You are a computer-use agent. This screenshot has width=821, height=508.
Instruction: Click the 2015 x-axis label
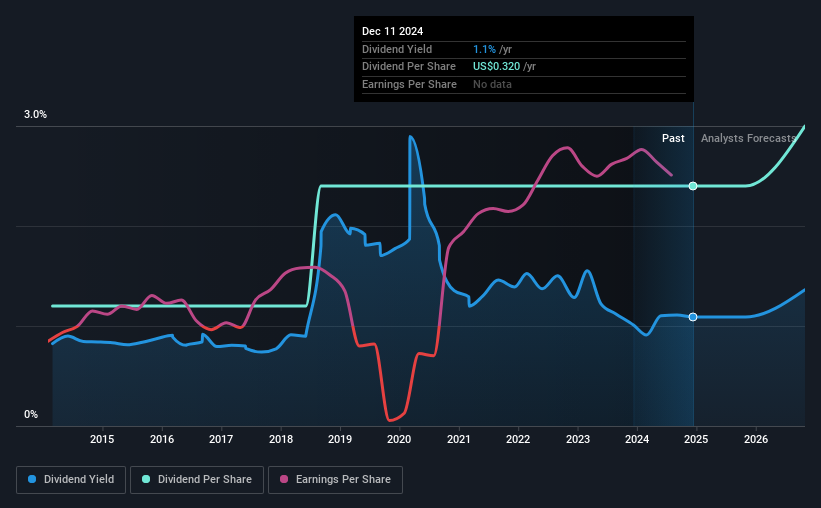tap(102, 439)
